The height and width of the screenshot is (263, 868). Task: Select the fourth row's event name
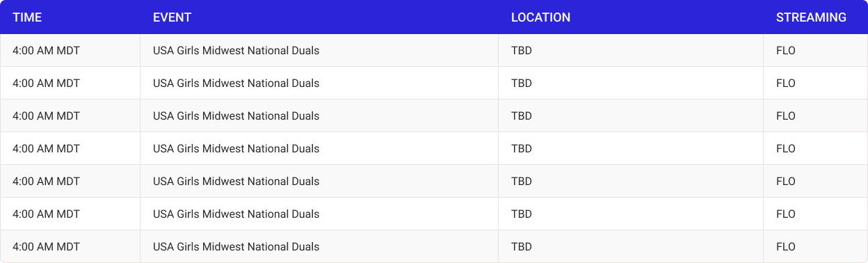pyautogui.click(x=236, y=149)
